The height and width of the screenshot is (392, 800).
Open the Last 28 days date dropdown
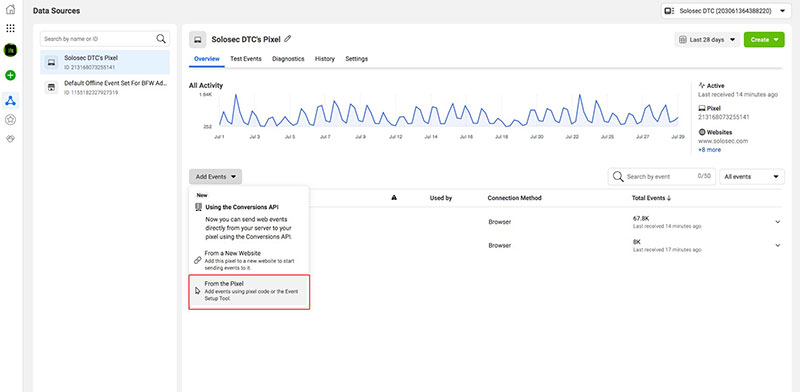707,40
